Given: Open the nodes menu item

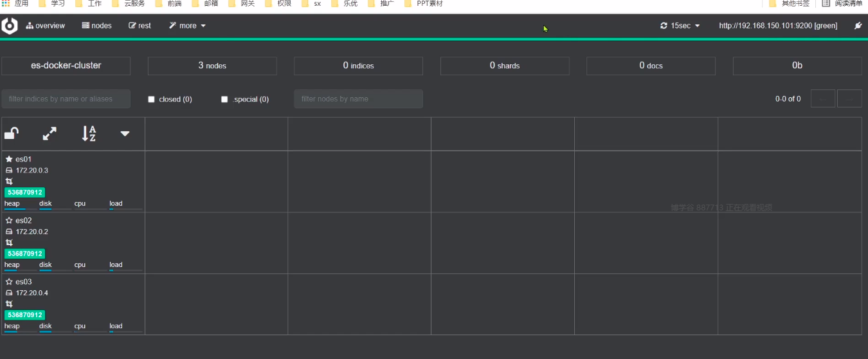Looking at the screenshot, I should tap(97, 26).
